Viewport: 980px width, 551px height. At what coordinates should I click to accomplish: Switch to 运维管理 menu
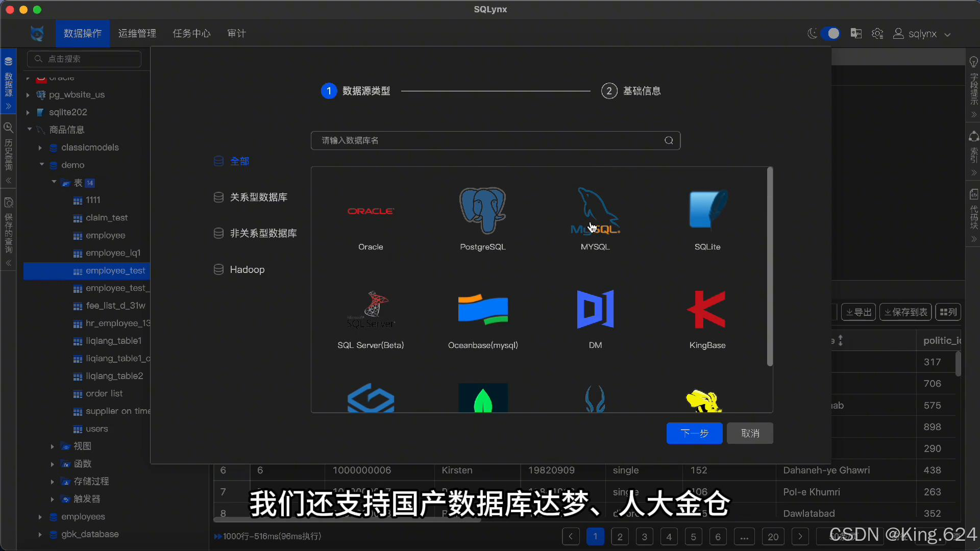click(x=137, y=34)
